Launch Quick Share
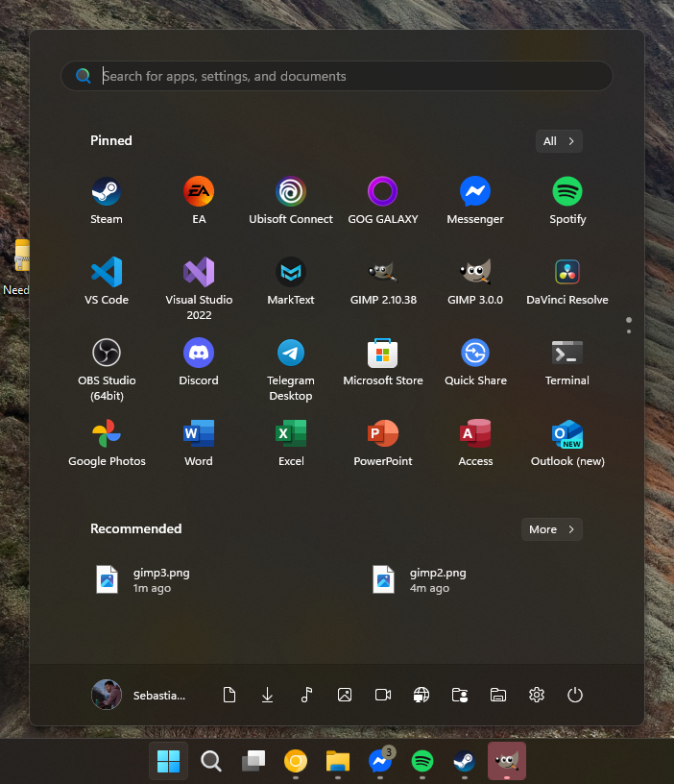Viewport: 674px width, 784px height. (475, 362)
